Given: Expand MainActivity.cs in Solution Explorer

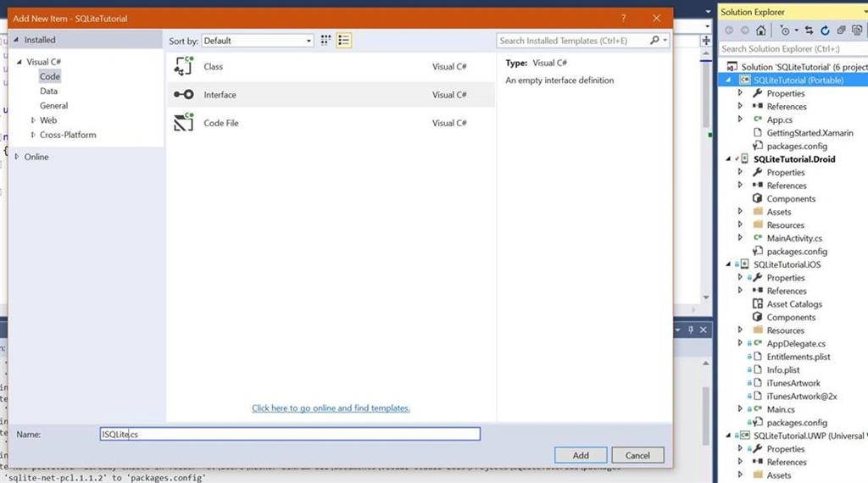Looking at the screenshot, I should pyautogui.click(x=740, y=238).
